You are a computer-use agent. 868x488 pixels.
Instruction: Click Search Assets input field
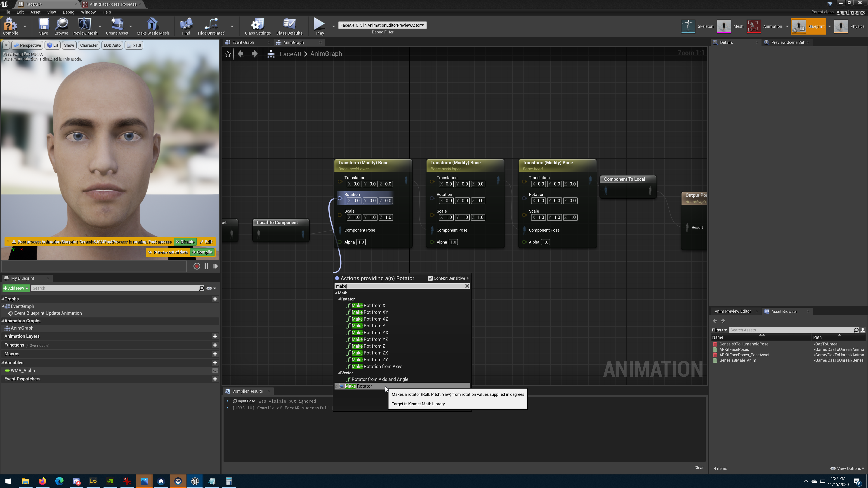pyautogui.click(x=790, y=330)
